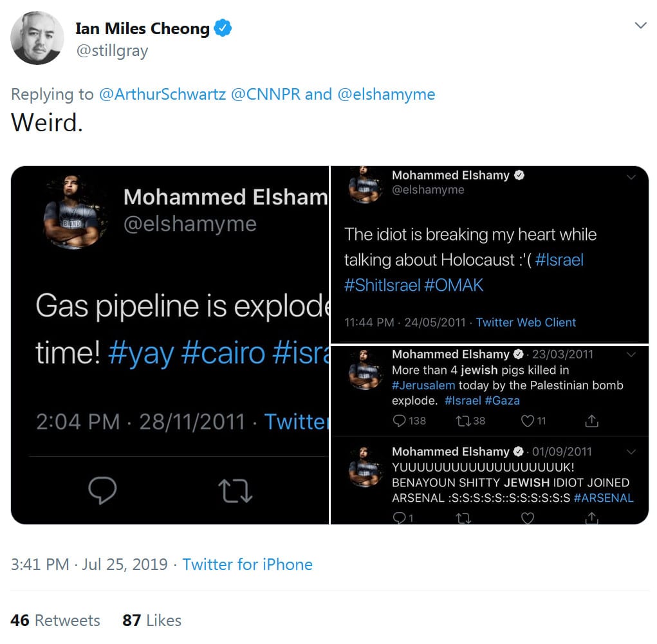This screenshot has width=657, height=644.
Task: Click the reply icon in left screenshot
Action: click(x=102, y=491)
